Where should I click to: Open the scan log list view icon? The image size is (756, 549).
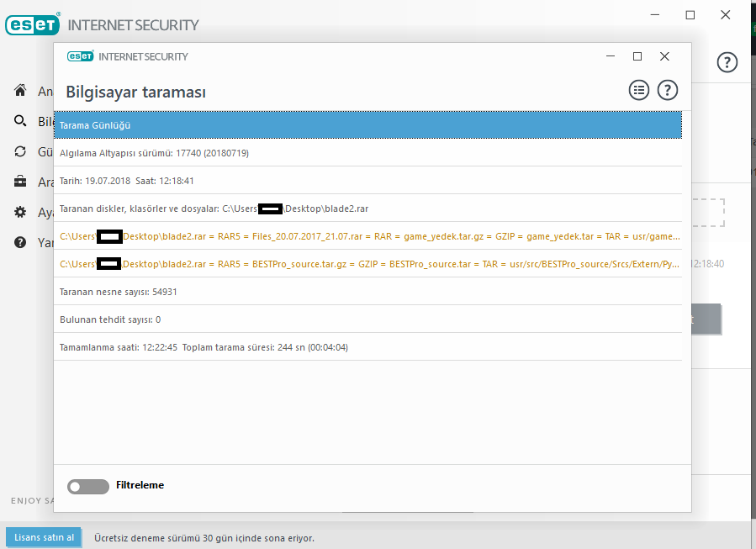[639, 90]
